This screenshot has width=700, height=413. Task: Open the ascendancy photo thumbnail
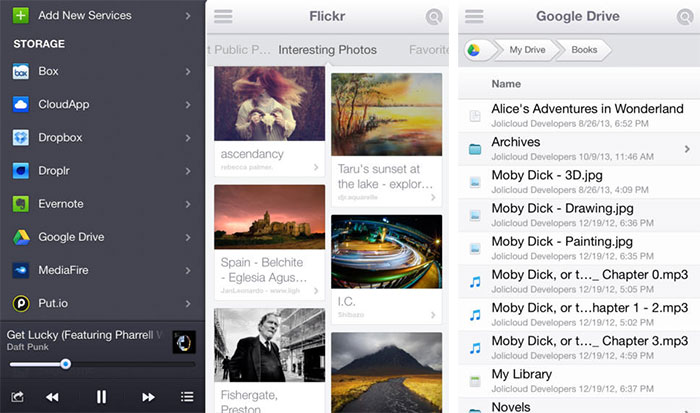(x=270, y=104)
